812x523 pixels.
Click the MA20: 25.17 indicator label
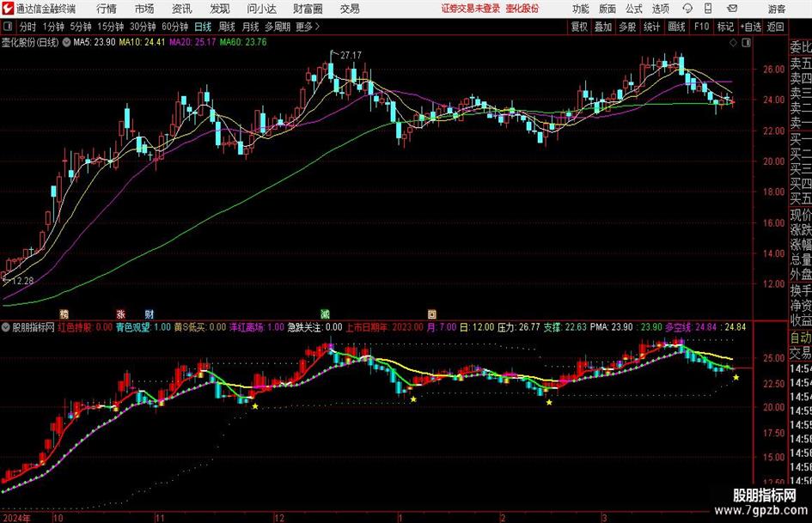click(x=192, y=42)
